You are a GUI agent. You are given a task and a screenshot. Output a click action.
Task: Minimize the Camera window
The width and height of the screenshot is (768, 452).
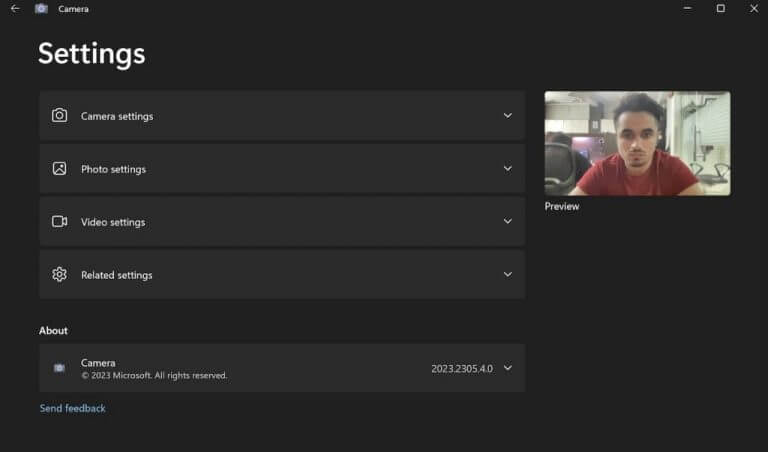pos(688,8)
